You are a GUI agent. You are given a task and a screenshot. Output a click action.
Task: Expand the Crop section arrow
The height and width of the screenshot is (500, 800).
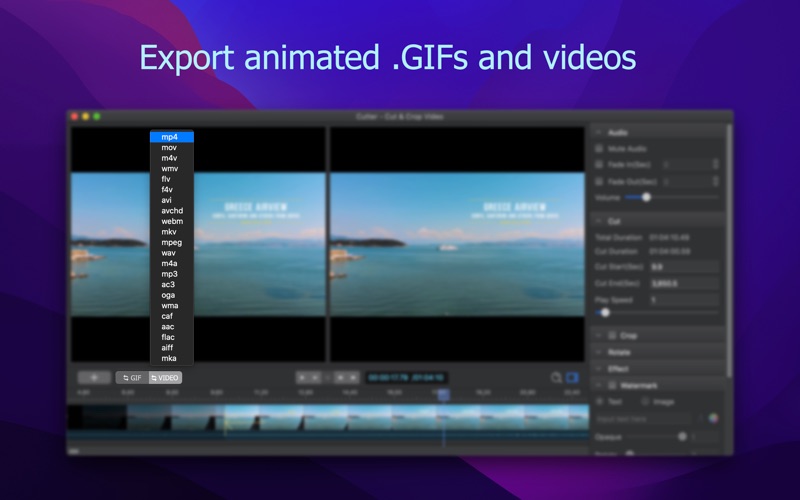(x=598, y=335)
